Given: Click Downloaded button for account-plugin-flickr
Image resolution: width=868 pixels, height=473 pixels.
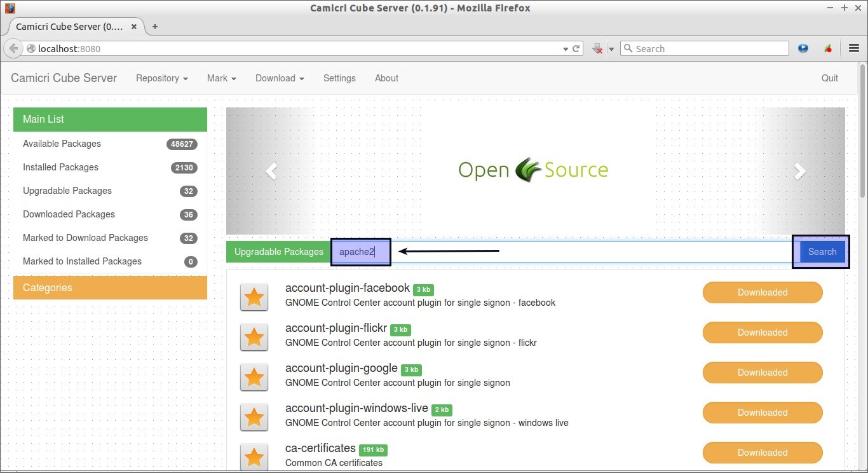Looking at the screenshot, I should click(x=763, y=332).
